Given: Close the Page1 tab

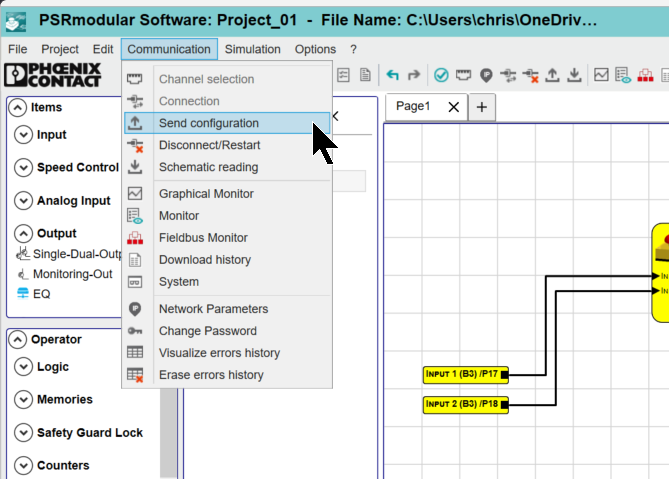Looking at the screenshot, I should (x=454, y=107).
